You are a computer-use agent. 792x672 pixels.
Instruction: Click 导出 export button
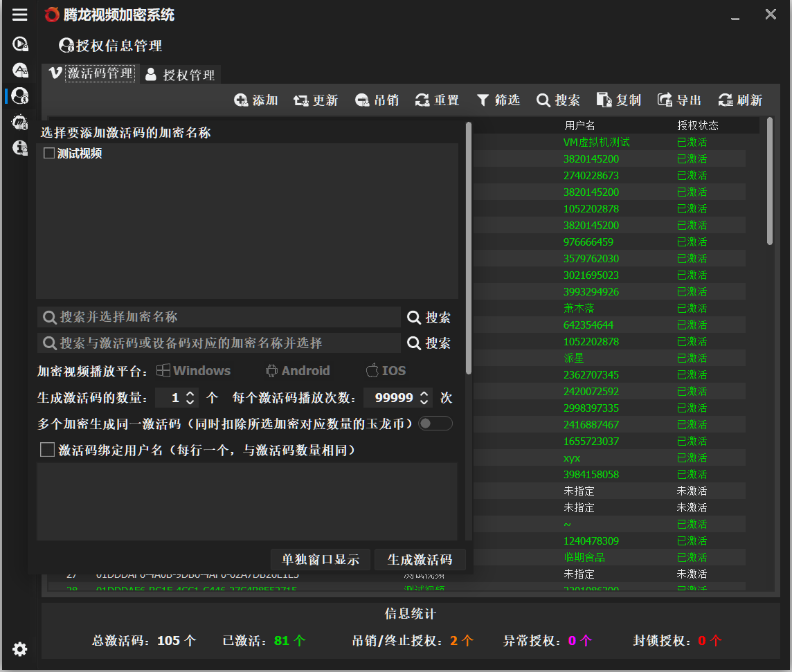pyautogui.click(x=679, y=100)
